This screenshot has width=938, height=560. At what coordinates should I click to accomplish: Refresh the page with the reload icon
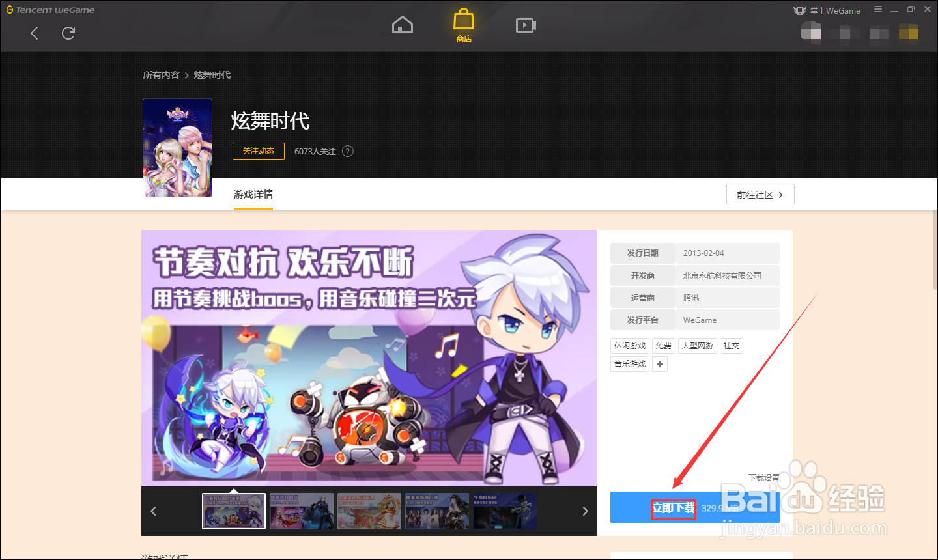pyautogui.click(x=68, y=33)
